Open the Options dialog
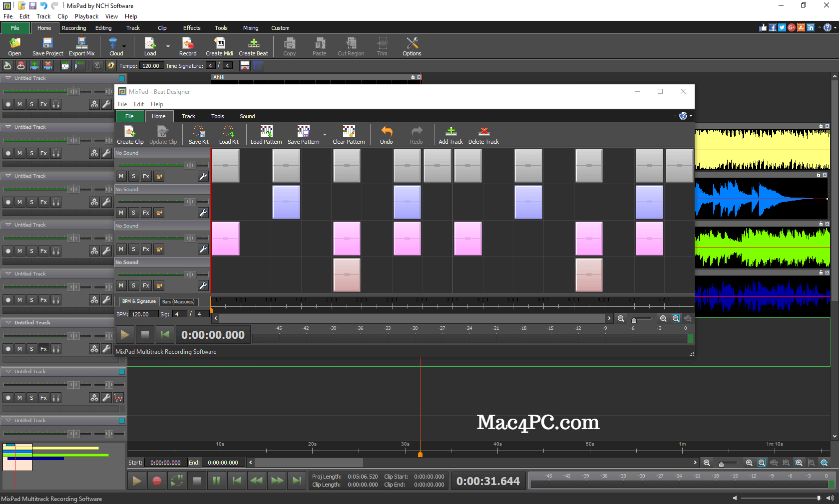The image size is (839, 504). coord(412,47)
